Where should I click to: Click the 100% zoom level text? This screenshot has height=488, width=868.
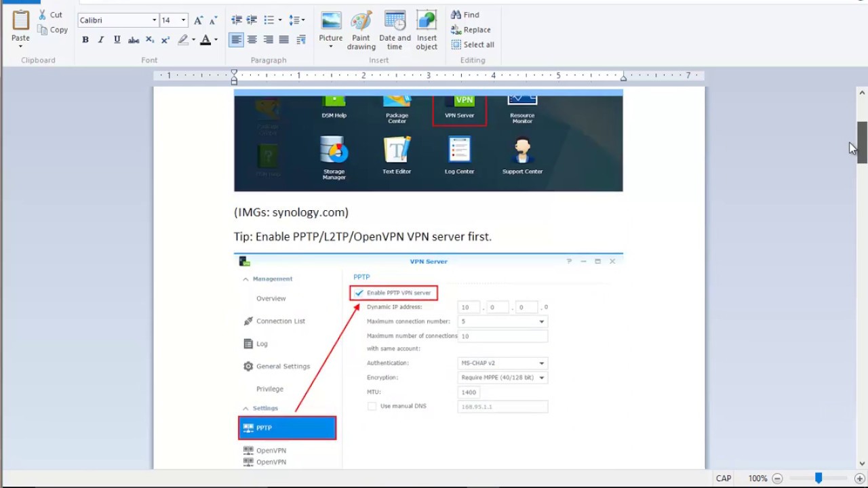click(757, 479)
